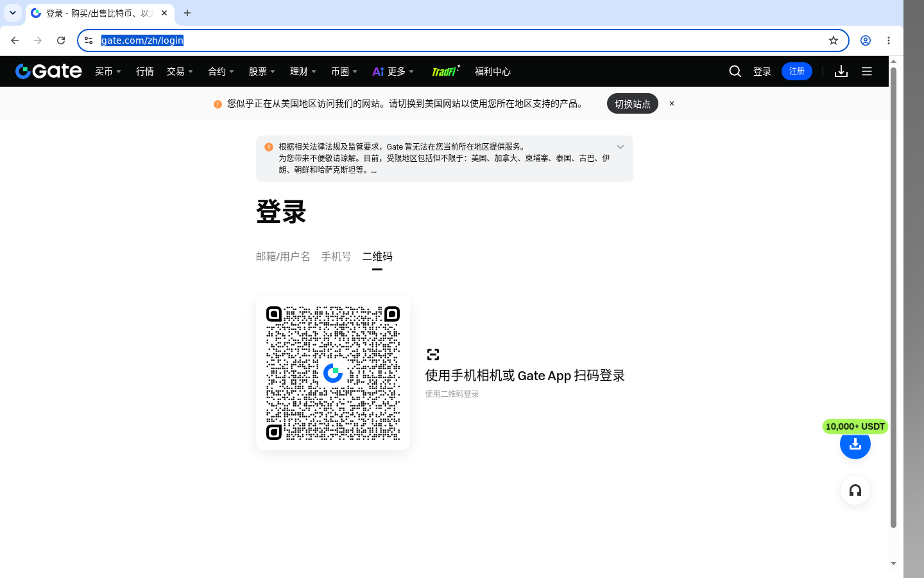Click the orange icon in region banner

point(218,104)
